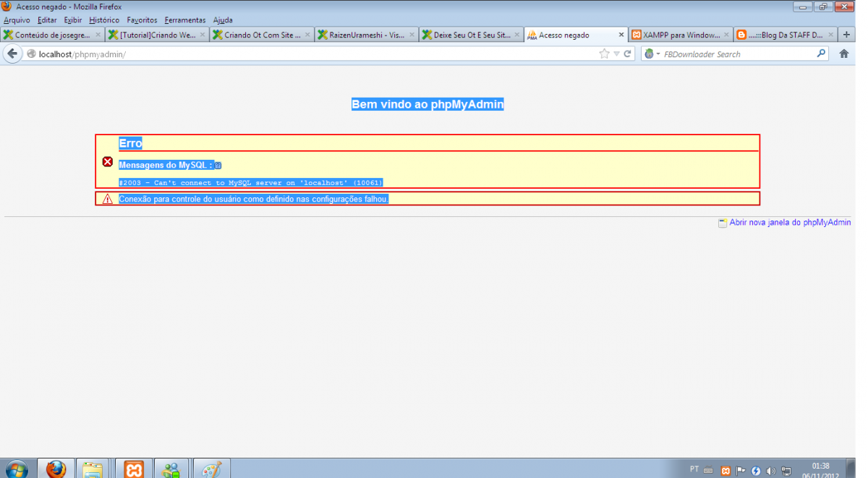Switch to 'RaizenUrameshi - Vis...' tab
868x478 pixels.
[x=367, y=35]
